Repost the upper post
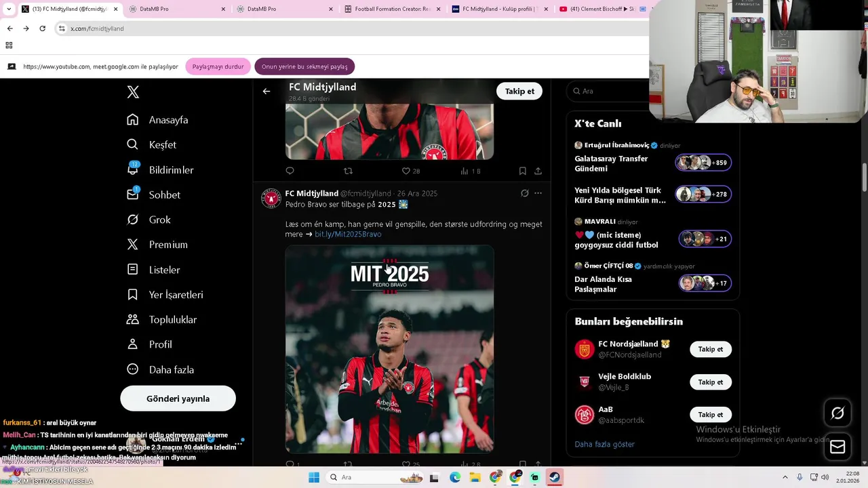Image resolution: width=868 pixels, height=488 pixels. [x=348, y=171]
